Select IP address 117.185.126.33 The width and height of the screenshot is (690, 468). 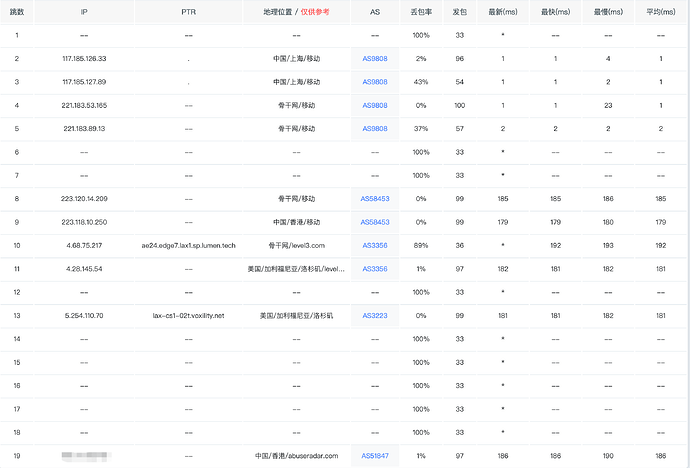[84, 58]
